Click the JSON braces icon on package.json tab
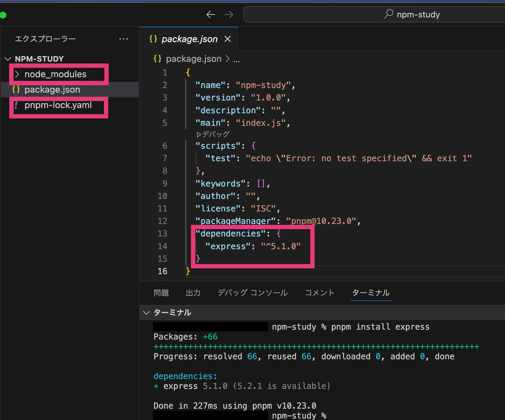The width and height of the screenshot is (505, 420). (x=153, y=39)
